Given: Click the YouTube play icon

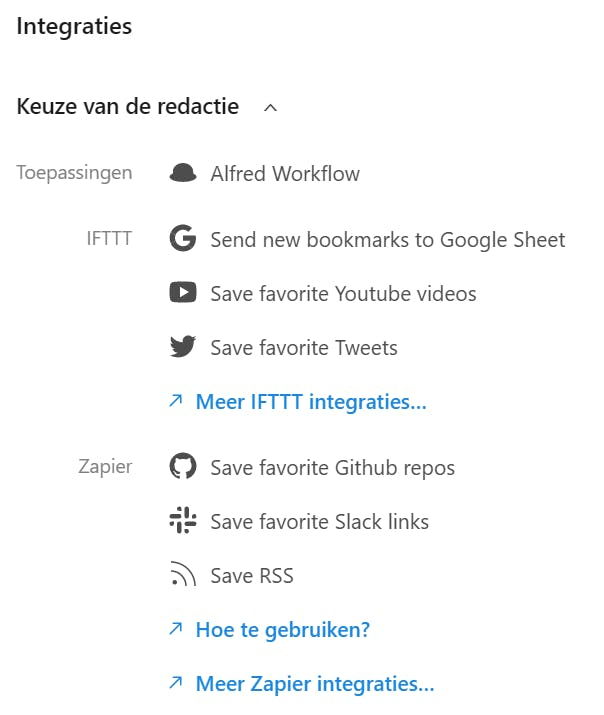Looking at the screenshot, I should tap(182, 293).
